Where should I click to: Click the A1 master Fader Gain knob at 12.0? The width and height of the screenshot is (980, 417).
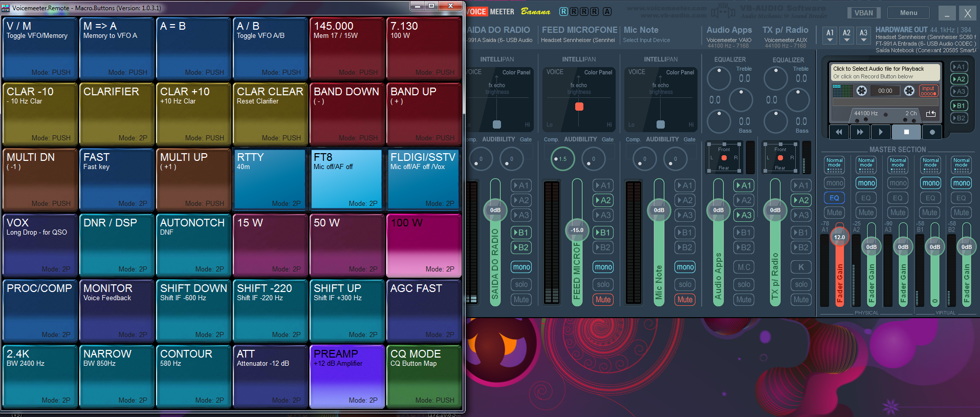tap(839, 237)
